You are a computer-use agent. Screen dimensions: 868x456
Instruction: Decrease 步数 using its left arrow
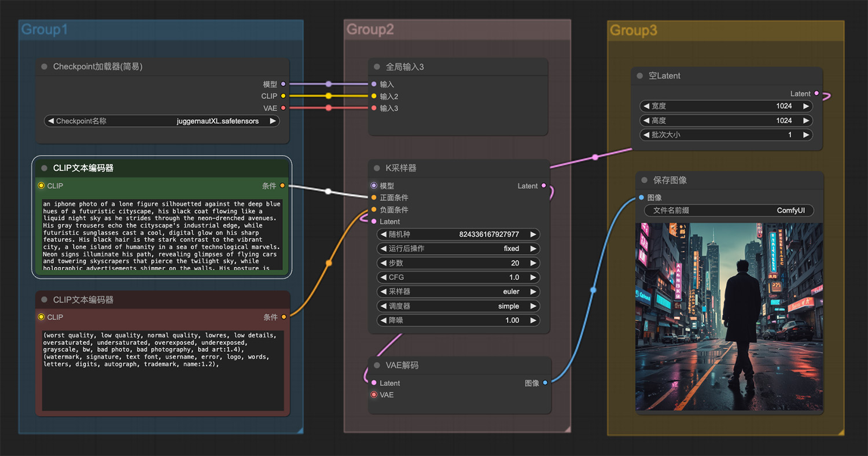coord(384,263)
